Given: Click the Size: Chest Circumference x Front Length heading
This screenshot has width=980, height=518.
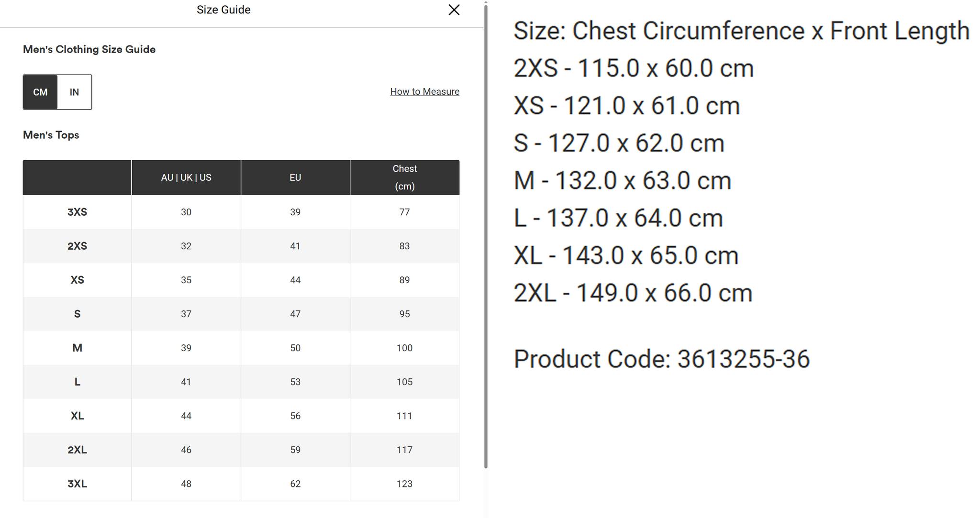Looking at the screenshot, I should pos(741,31).
